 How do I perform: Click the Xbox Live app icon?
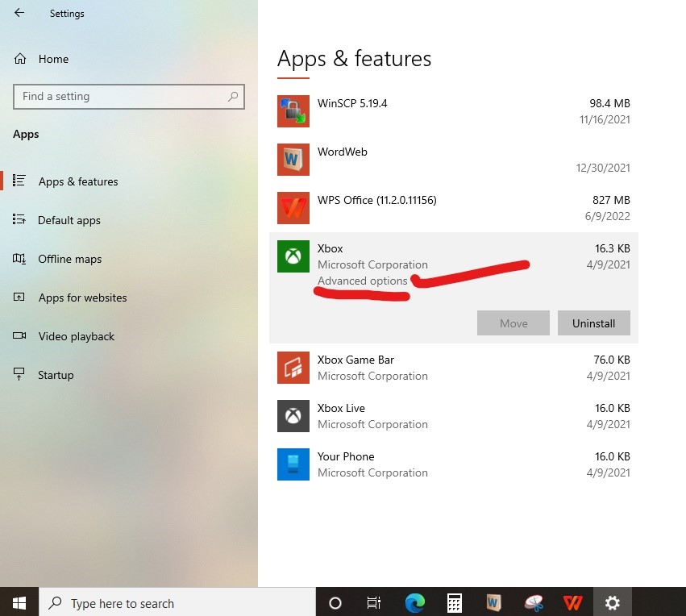point(293,416)
